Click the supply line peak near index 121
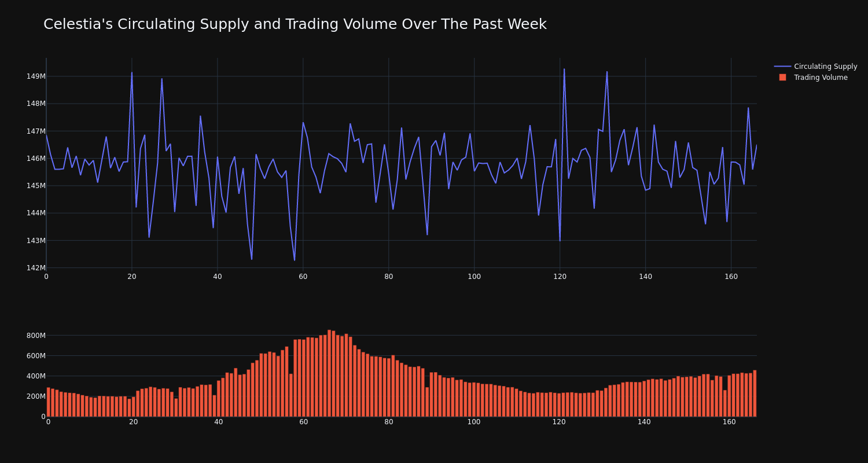Image resolution: width=868 pixels, height=463 pixels. 564,69
